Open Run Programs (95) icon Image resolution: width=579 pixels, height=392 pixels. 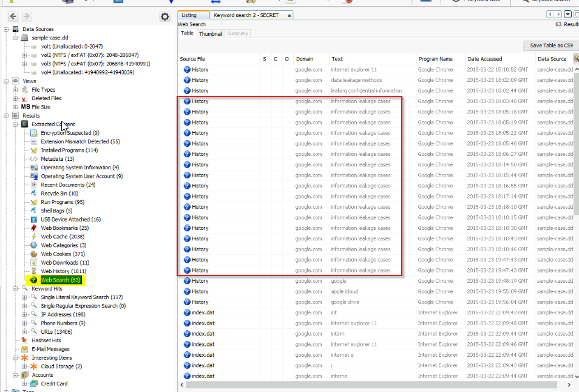pos(33,202)
